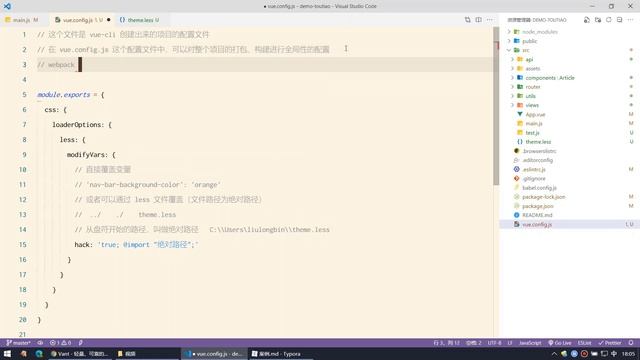Switch to theme.less tab
Screen dimensions: 640x360
[x=140, y=20]
